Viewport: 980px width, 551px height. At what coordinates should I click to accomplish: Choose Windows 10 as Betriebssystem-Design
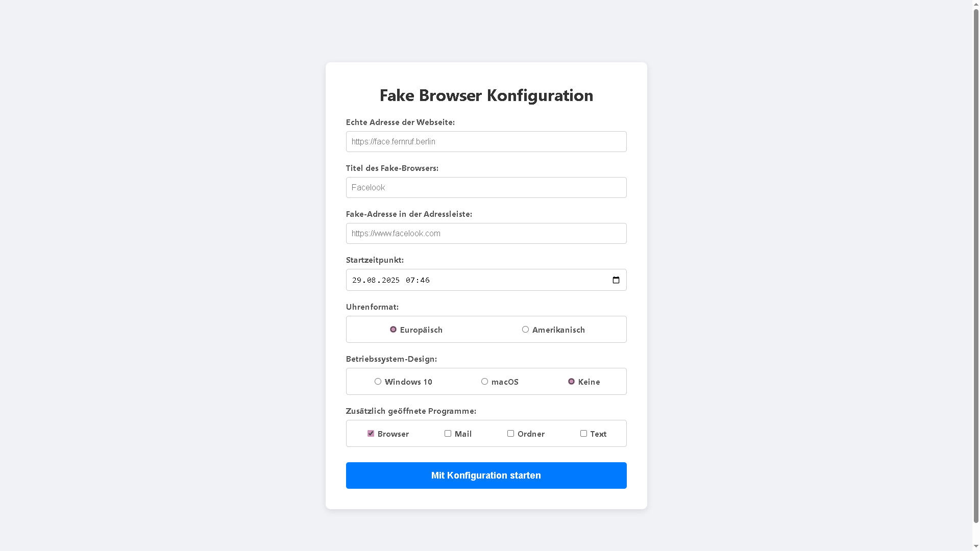378,381
